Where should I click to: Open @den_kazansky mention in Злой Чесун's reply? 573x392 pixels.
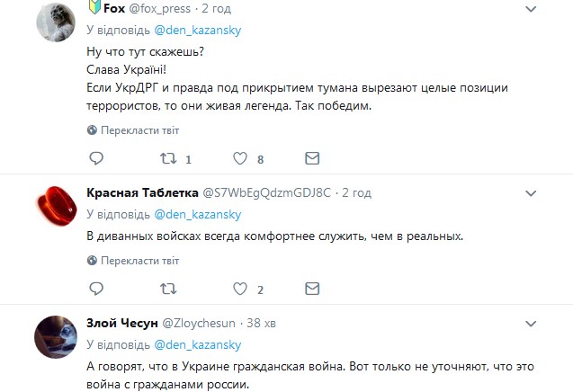click(198, 344)
